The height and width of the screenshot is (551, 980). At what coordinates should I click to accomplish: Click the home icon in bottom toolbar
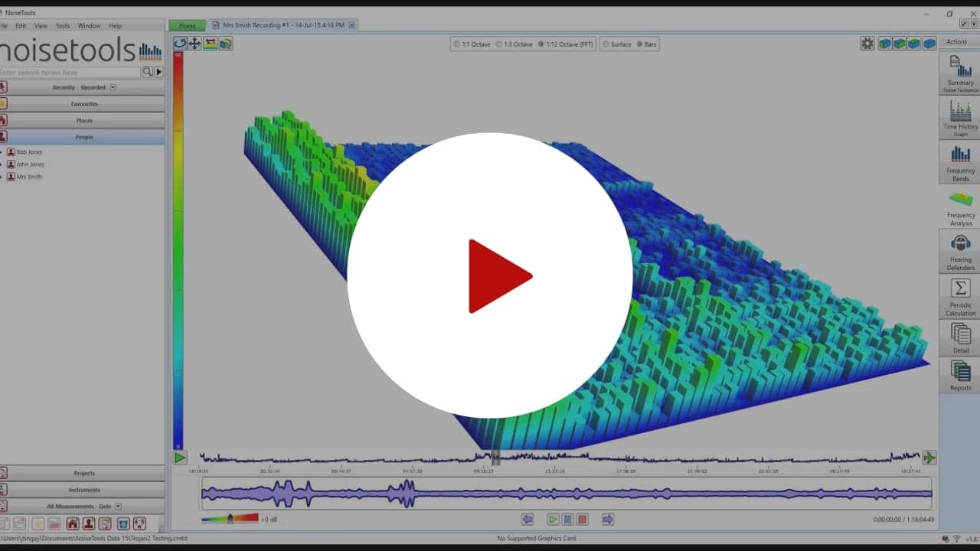(72, 523)
